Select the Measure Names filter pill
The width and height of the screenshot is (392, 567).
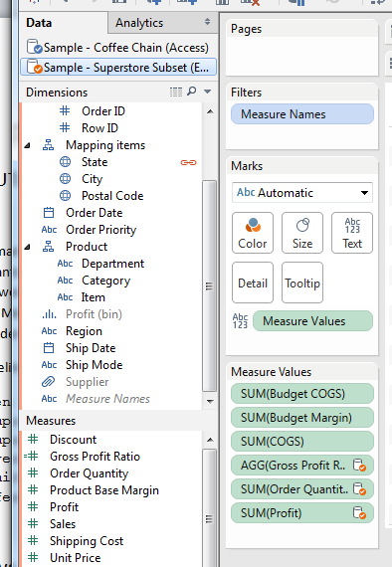click(302, 114)
